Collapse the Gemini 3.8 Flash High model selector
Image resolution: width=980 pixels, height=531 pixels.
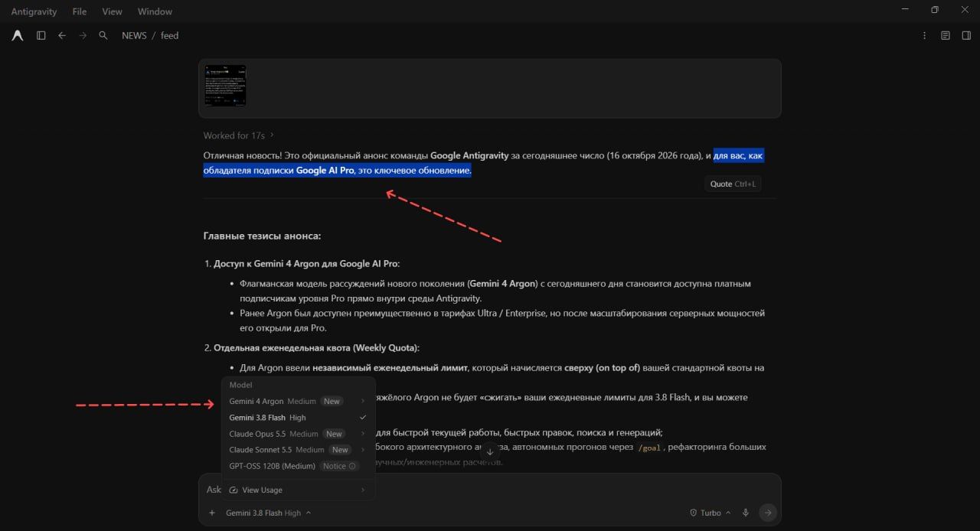[269, 513]
